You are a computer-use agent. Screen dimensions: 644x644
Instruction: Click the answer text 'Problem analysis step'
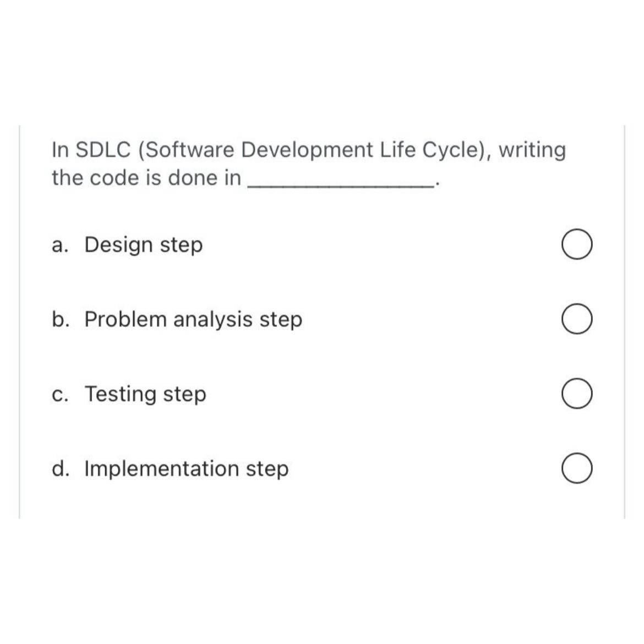coord(193,319)
